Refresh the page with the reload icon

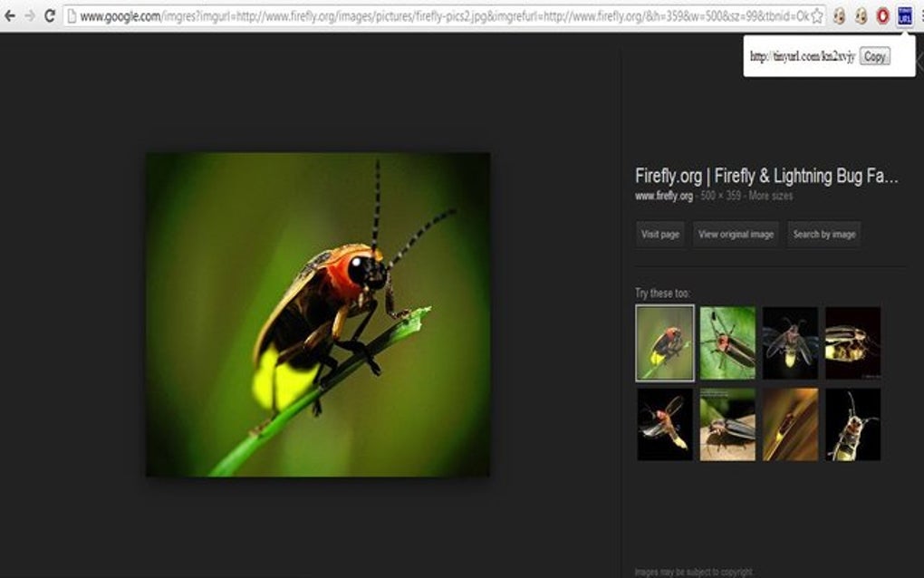tap(51, 14)
